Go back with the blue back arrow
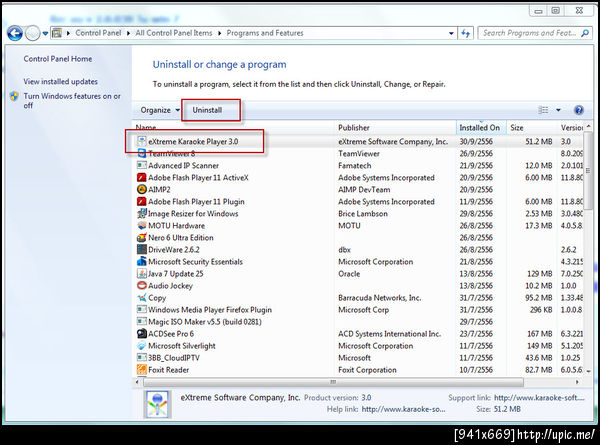The width and height of the screenshot is (600, 445). click(x=15, y=34)
